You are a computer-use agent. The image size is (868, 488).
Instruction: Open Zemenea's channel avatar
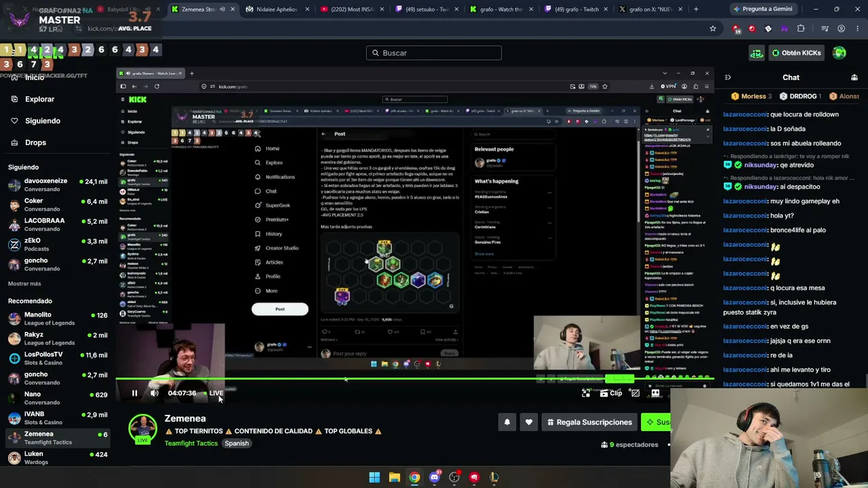(x=142, y=428)
